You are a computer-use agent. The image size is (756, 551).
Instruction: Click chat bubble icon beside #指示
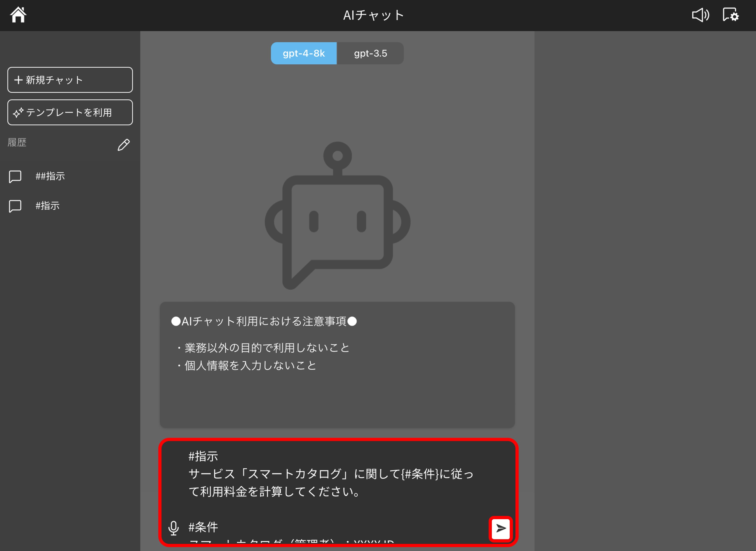(x=15, y=206)
